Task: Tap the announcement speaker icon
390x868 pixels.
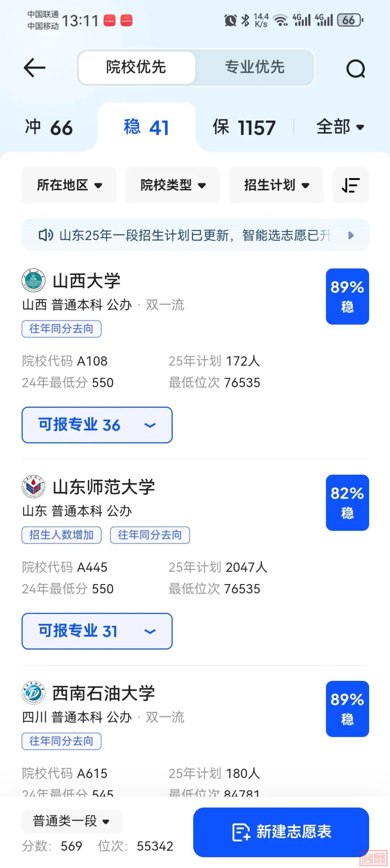Action: tap(46, 236)
